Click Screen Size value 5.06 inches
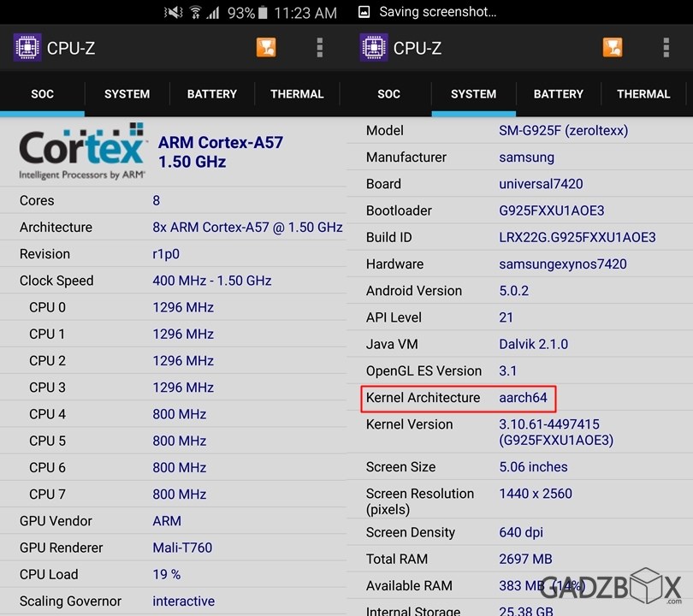This screenshot has width=693, height=616. click(x=533, y=467)
